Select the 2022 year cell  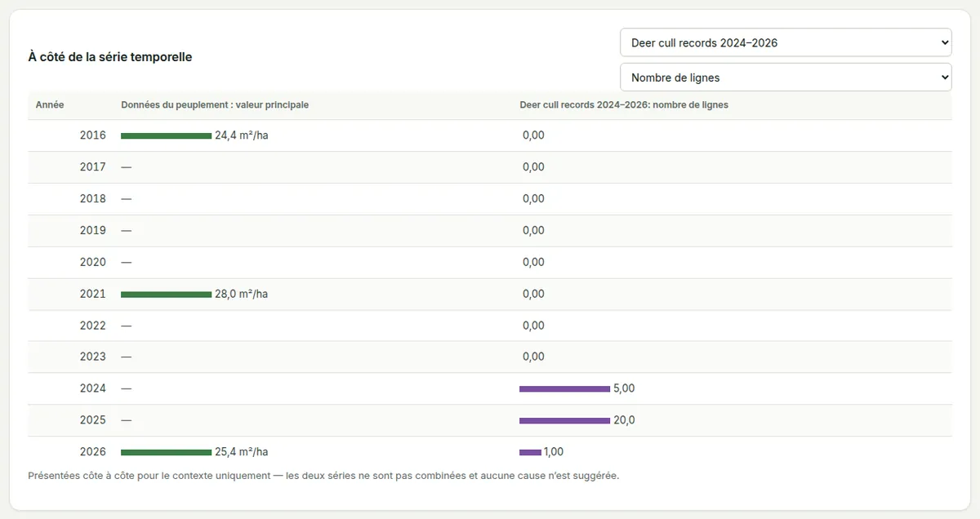93,326
